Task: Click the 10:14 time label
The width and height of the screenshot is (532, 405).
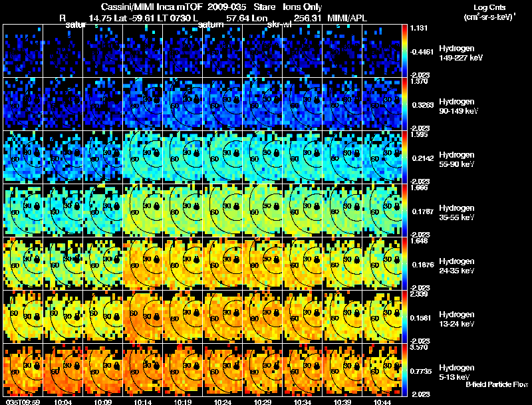Action: (143, 402)
